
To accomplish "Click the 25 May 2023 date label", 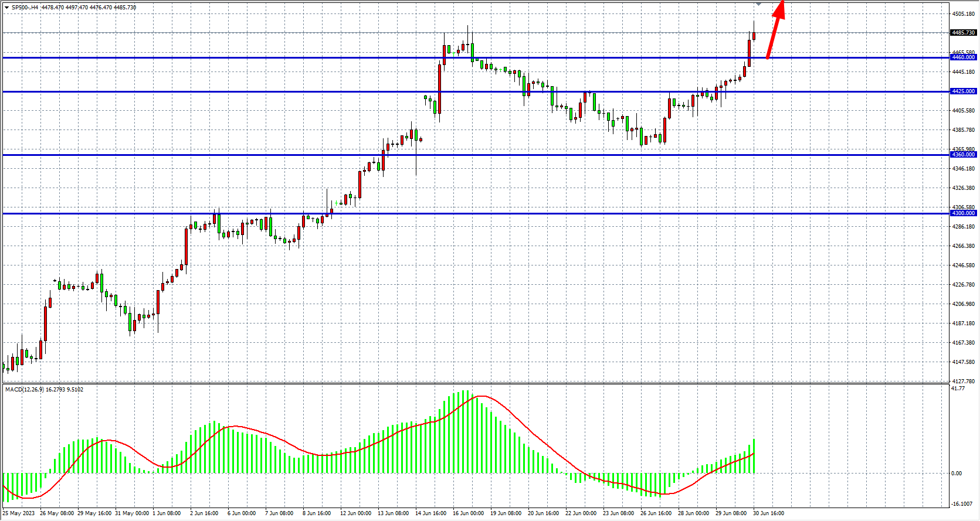I will pos(19,513).
